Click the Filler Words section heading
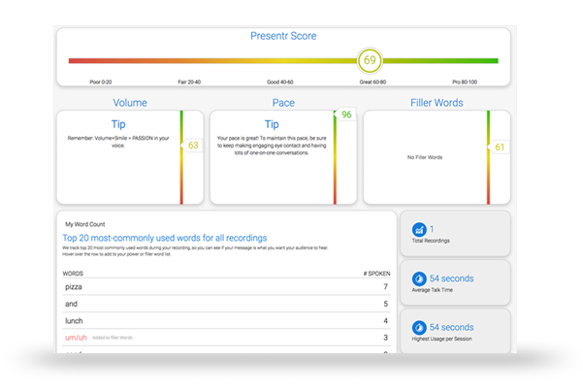 [x=437, y=103]
